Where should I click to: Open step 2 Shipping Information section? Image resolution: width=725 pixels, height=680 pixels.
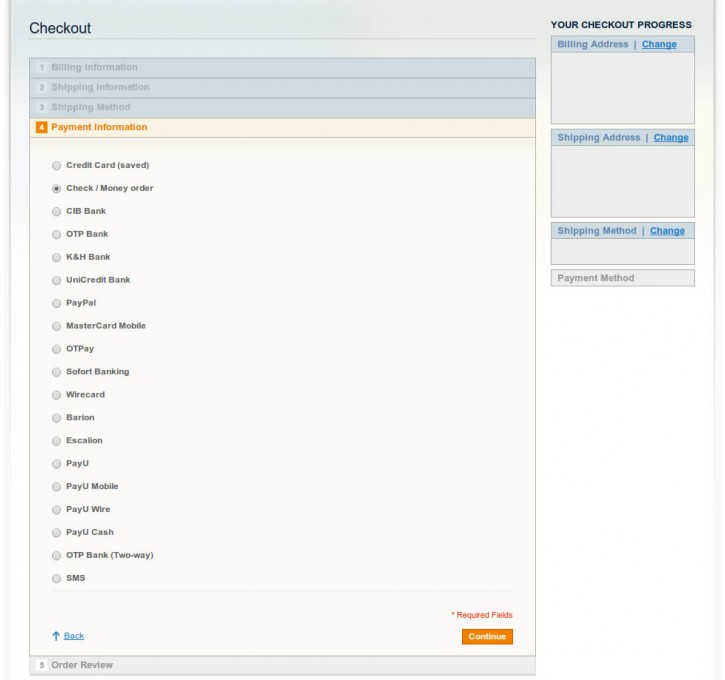click(x=283, y=87)
